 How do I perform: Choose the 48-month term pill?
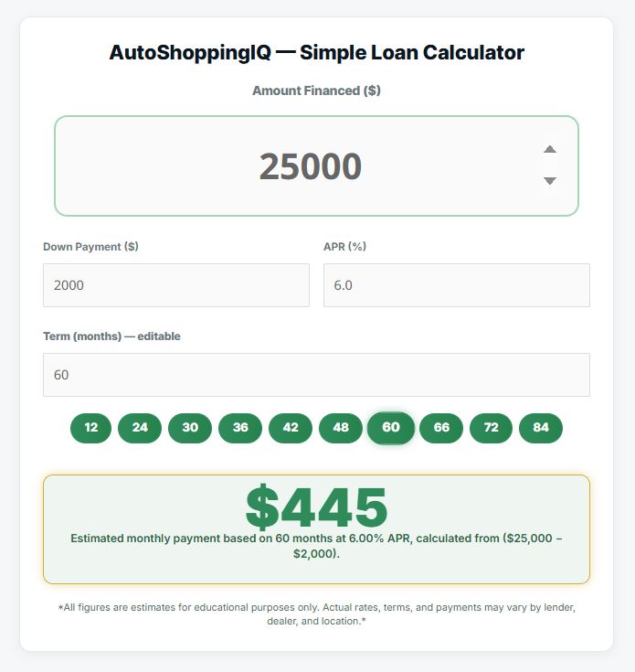tap(341, 428)
